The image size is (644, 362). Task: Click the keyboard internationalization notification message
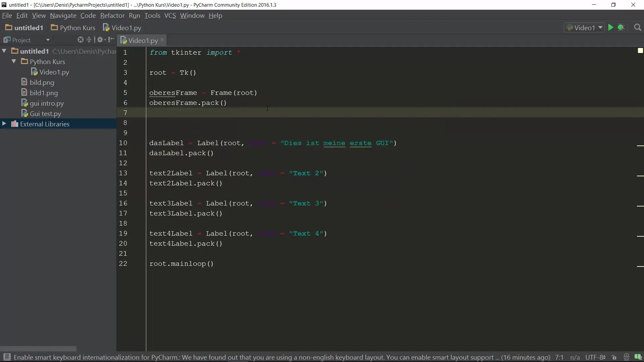(x=282, y=357)
